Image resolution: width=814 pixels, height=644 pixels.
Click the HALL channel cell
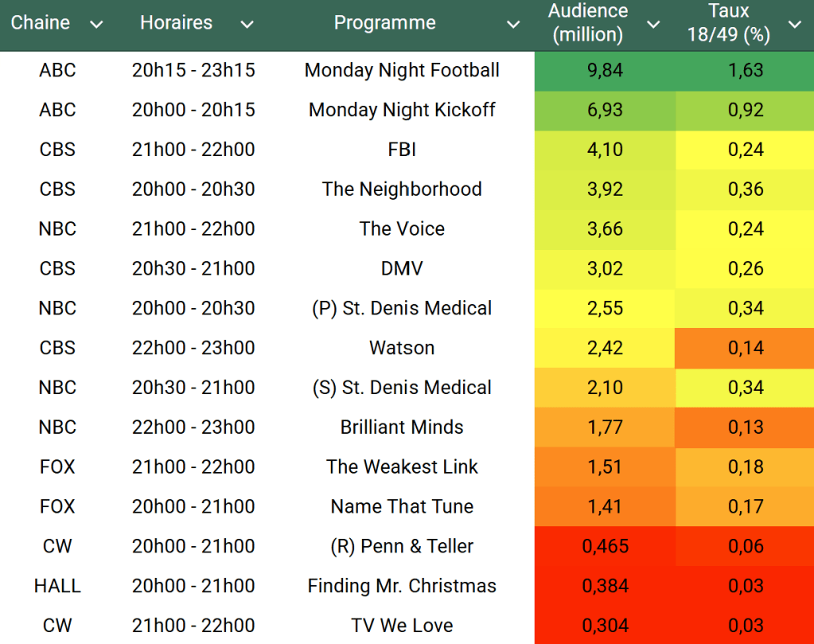point(57,586)
